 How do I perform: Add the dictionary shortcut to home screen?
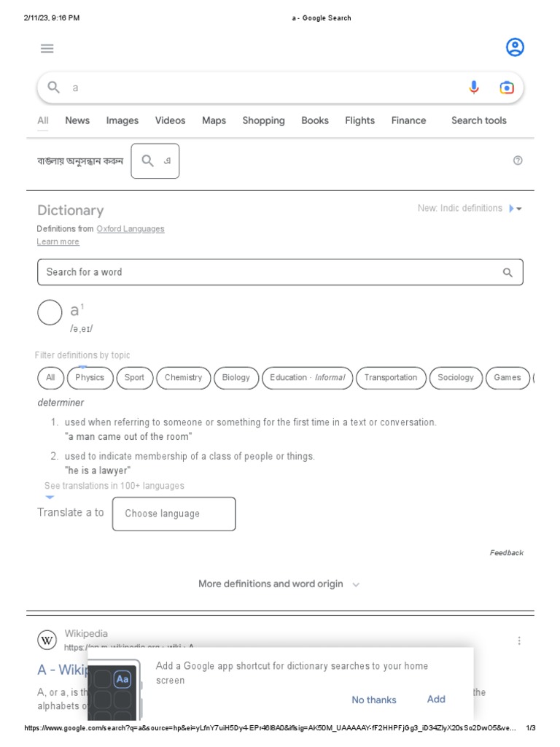(436, 699)
